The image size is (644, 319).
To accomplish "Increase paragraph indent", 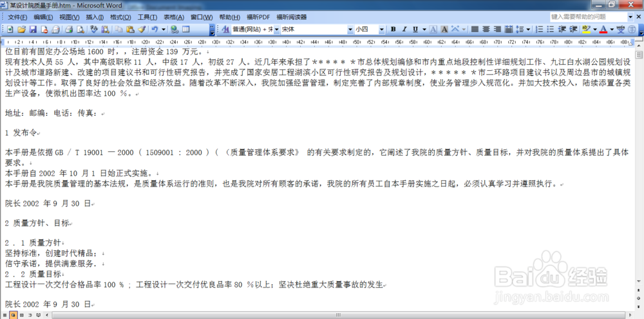I will pos(573,29).
